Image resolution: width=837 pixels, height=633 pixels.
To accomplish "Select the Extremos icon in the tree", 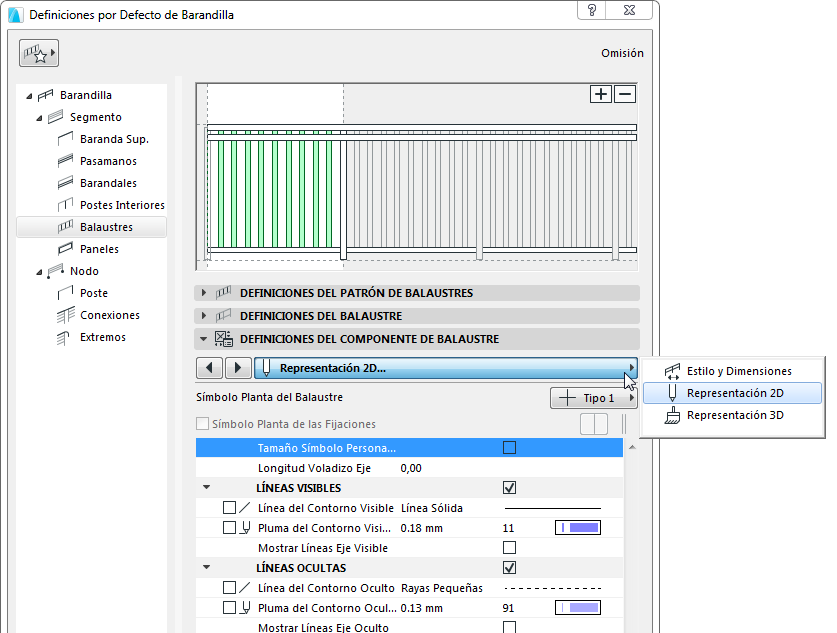I will [x=64, y=337].
